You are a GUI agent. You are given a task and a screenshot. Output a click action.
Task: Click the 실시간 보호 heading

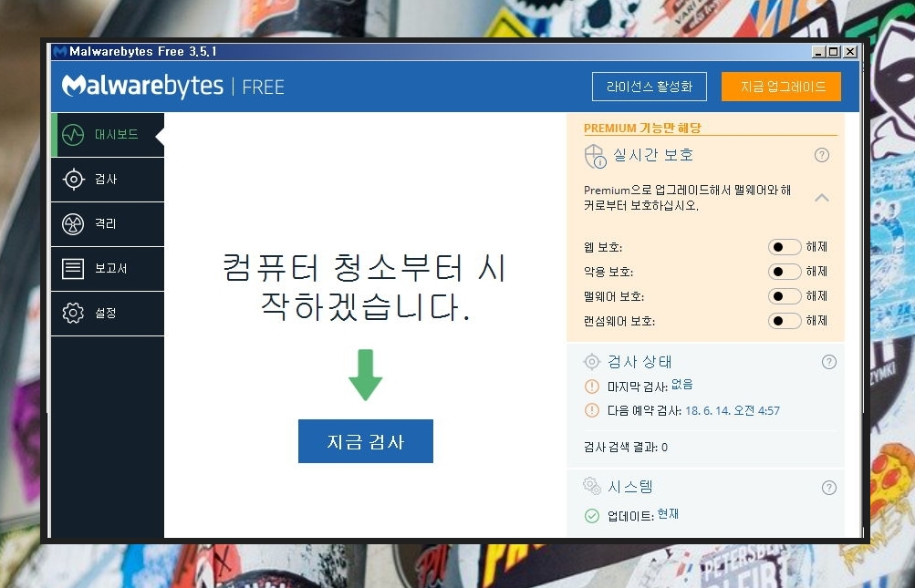(x=653, y=155)
